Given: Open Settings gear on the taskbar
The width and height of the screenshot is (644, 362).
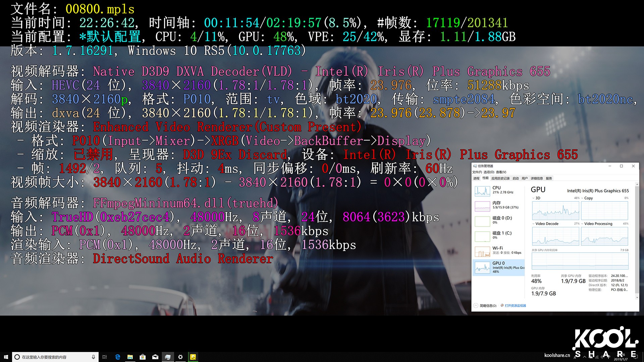Looking at the screenshot, I should [180, 357].
